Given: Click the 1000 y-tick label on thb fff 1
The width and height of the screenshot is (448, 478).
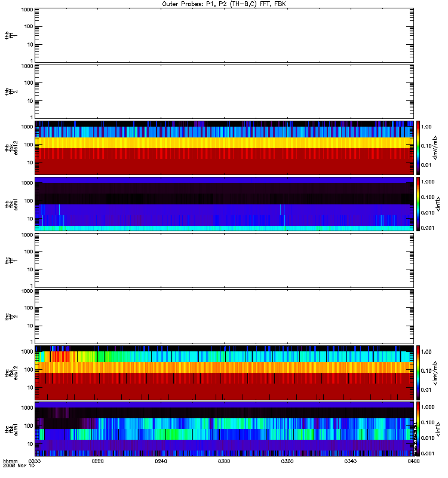Looking at the screenshot, I should [27, 10].
